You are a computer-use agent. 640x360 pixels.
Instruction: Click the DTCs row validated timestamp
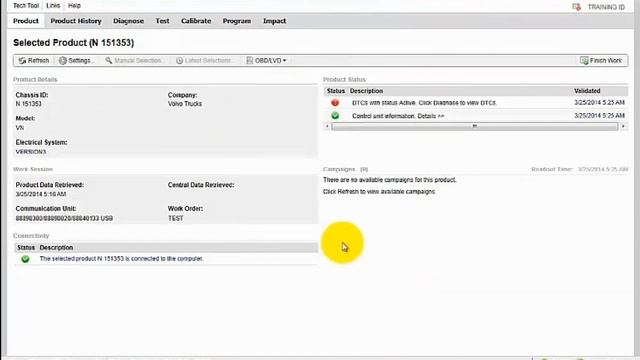599,102
